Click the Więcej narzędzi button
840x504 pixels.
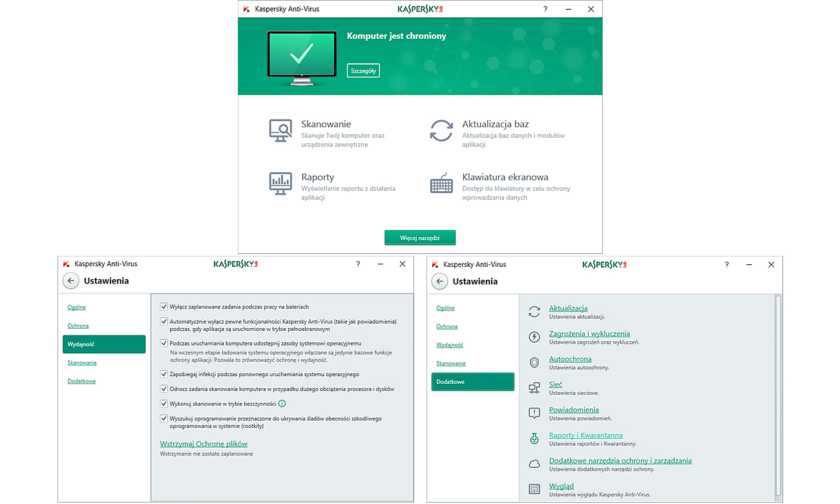[x=420, y=238]
